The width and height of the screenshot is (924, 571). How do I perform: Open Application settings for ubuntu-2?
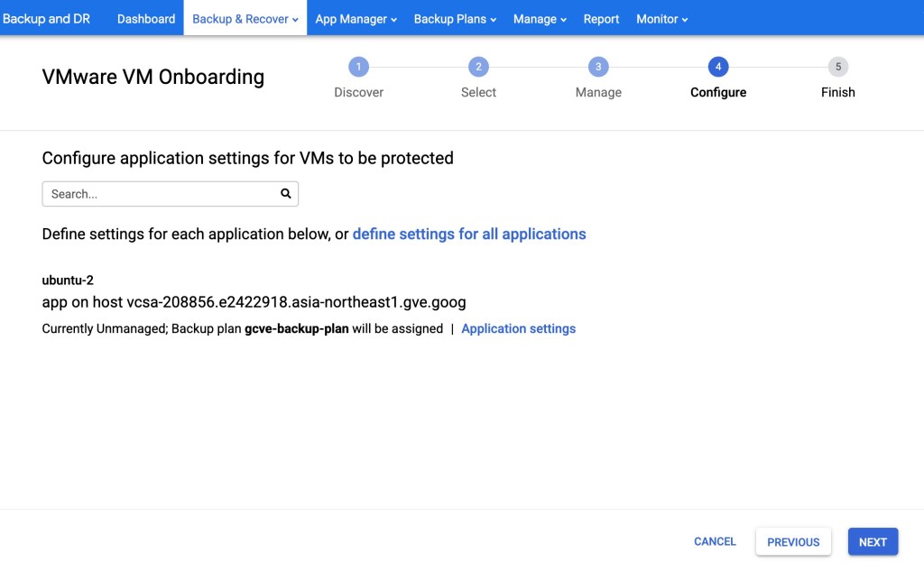[x=518, y=329]
